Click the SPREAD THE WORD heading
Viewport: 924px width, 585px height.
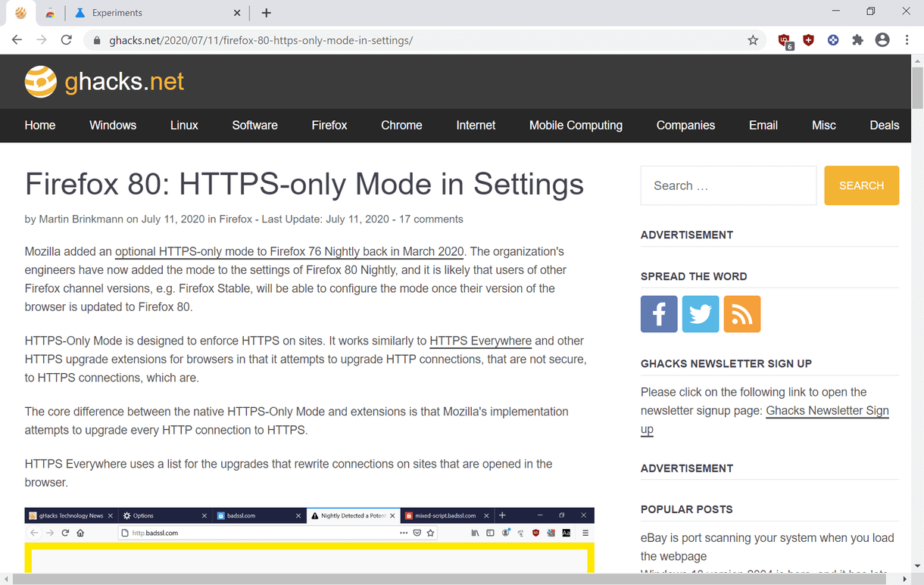click(x=694, y=277)
